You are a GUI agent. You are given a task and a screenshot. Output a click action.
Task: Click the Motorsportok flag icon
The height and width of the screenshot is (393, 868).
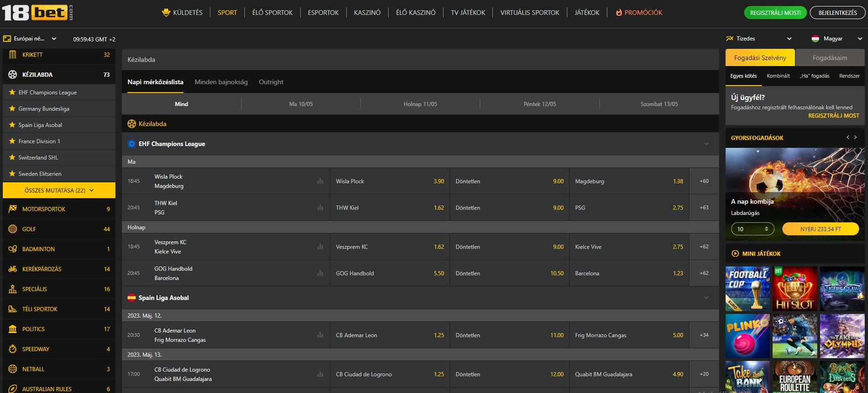pyautogui.click(x=13, y=209)
